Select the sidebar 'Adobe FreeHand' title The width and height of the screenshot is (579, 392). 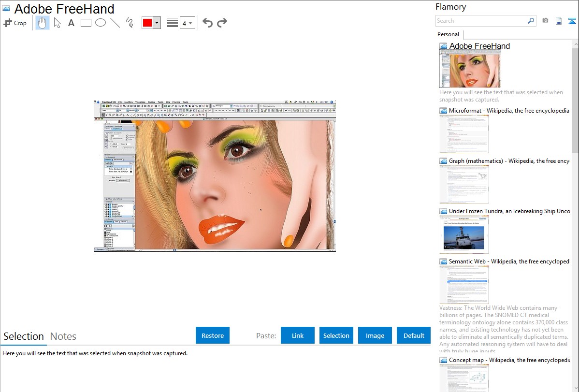[479, 46]
